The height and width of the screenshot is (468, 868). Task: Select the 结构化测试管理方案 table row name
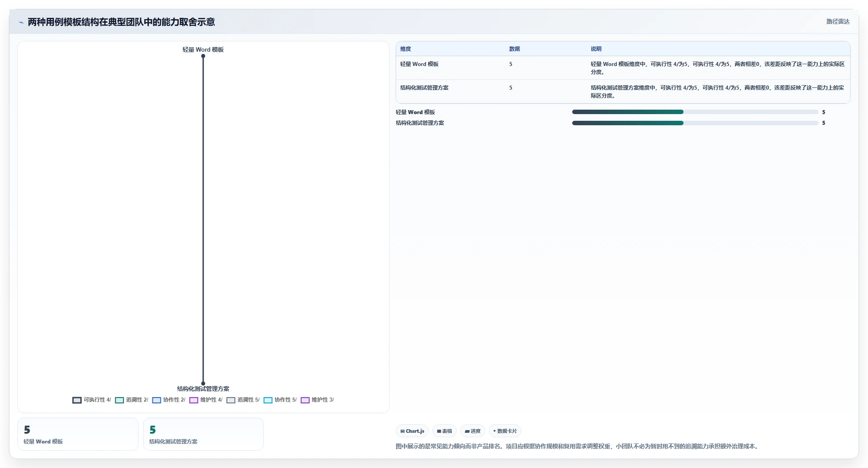coord(424,88)
